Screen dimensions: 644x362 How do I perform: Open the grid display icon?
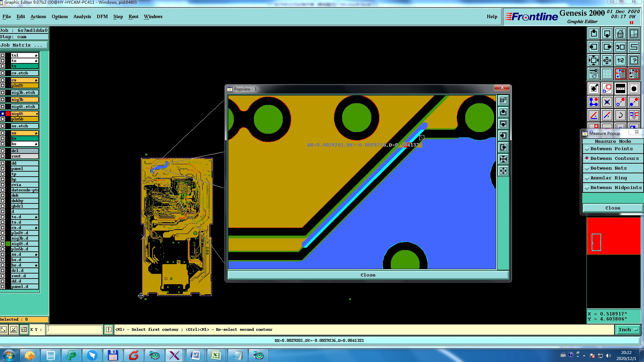(607, 73)
